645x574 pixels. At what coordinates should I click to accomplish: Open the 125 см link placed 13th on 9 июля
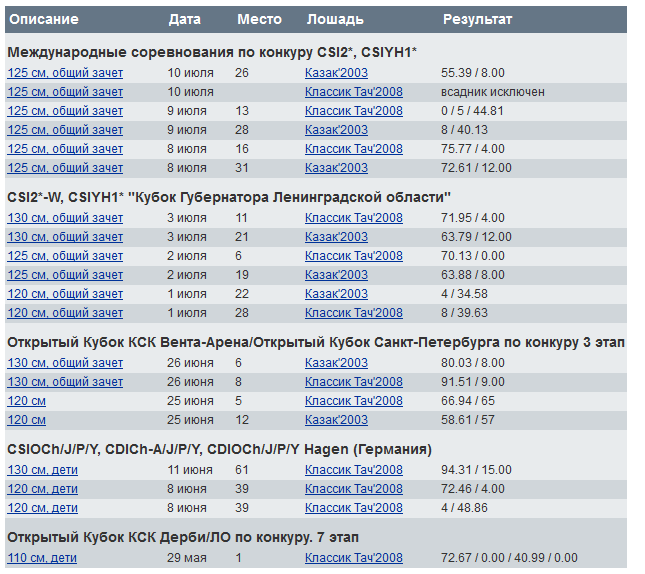(x=65, y=111)
